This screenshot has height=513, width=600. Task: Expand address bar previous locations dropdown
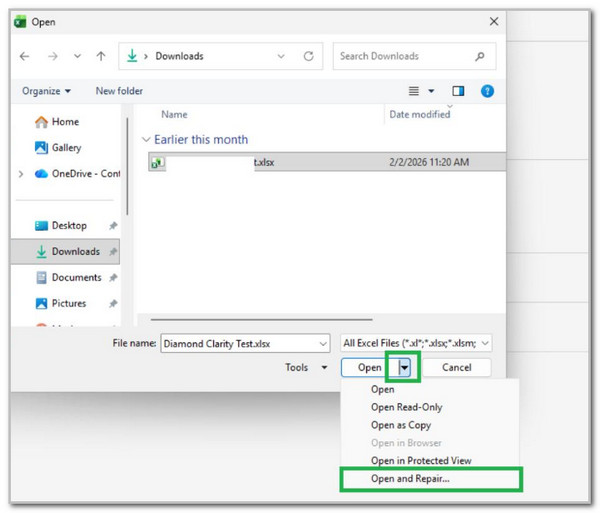pyautogui.click(x=281, y=56)
